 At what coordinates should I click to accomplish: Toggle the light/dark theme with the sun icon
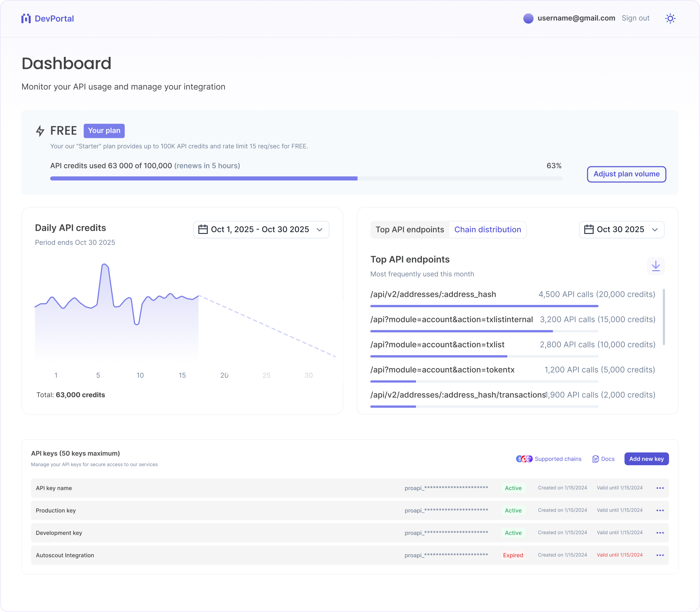670,18
